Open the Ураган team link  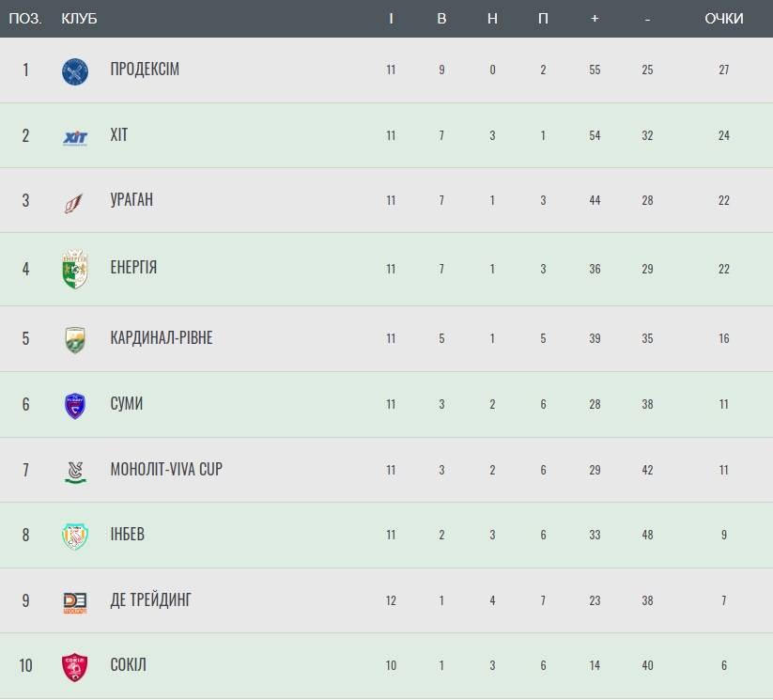click(x=131, y=200)
